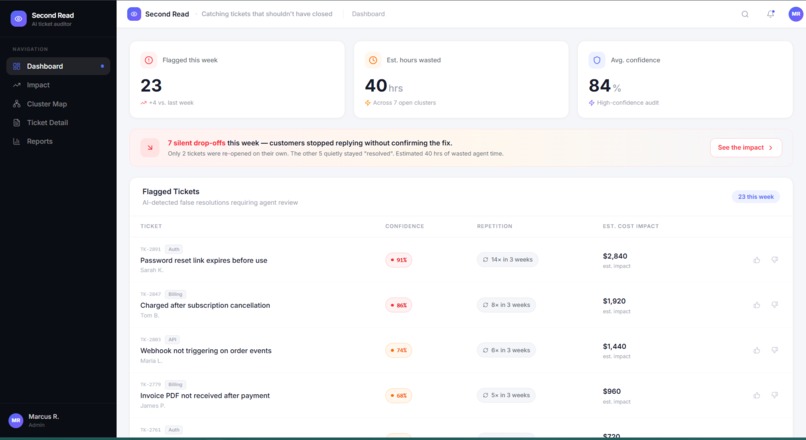
Task: Click the Confidence column header
Action: click(405, 226)
